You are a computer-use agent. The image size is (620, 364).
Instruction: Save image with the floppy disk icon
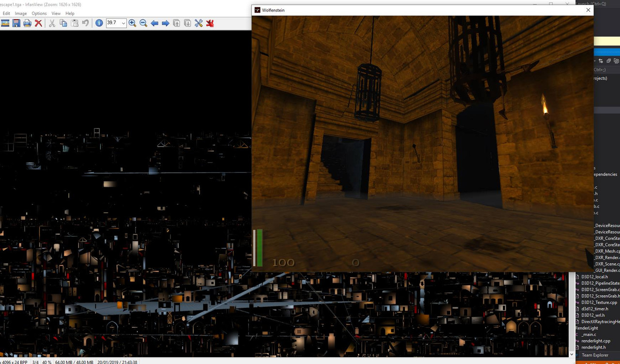16,23
